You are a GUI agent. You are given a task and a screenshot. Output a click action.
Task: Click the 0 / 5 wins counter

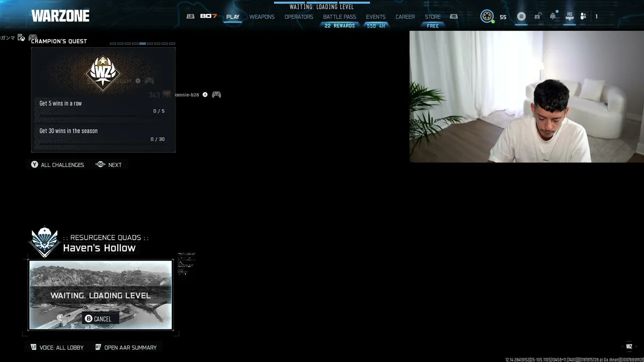(159, 111)
